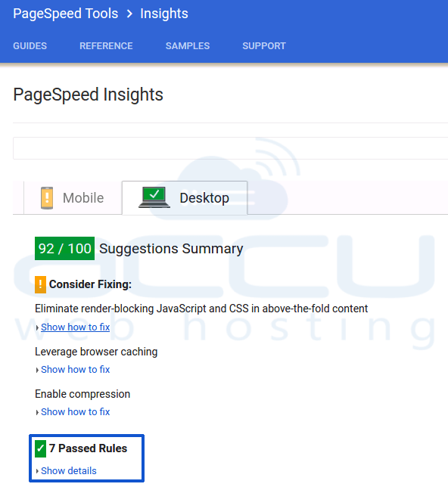Click the PageSpeed Insights page heading
448x487 pixels.
click(88, 95)
